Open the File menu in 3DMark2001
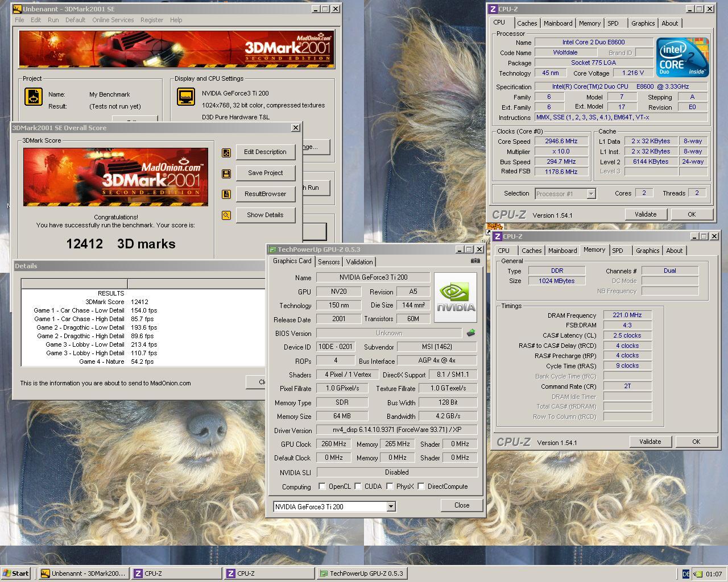The height and width of the screenshot is (582, 728). [x=19, y=20]
